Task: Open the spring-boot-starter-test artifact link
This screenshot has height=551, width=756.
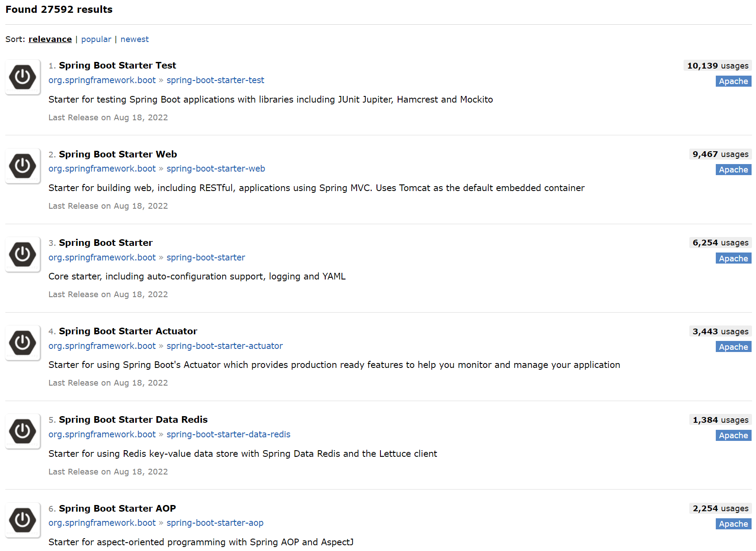Action: point(215,80)
